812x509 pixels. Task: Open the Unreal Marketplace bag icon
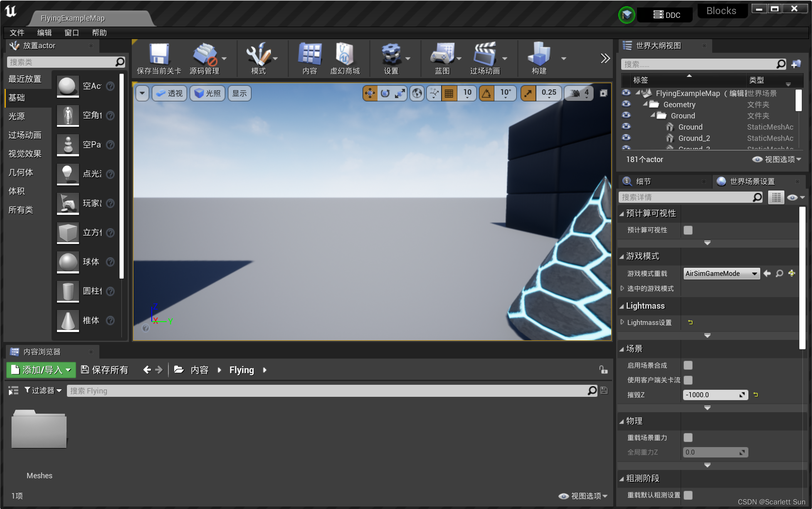pyautogui.click(x=344, y=54)
